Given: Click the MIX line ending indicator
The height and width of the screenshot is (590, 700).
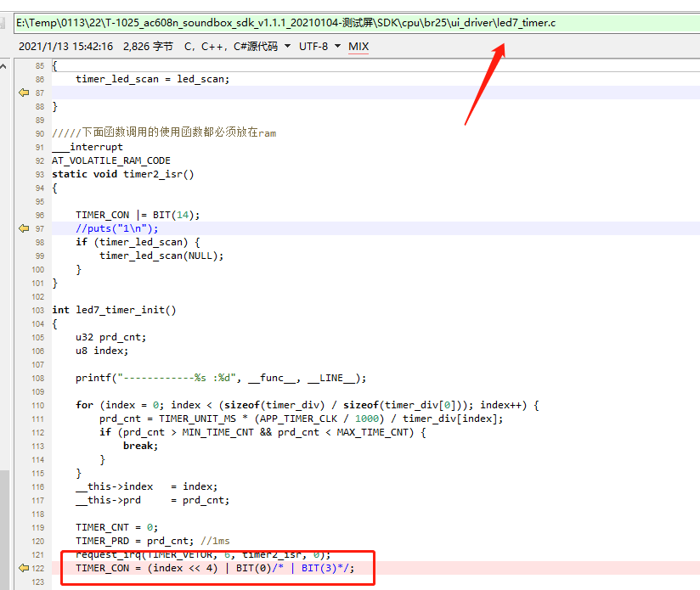Looking at the screenshot, I should coord(358,47).
